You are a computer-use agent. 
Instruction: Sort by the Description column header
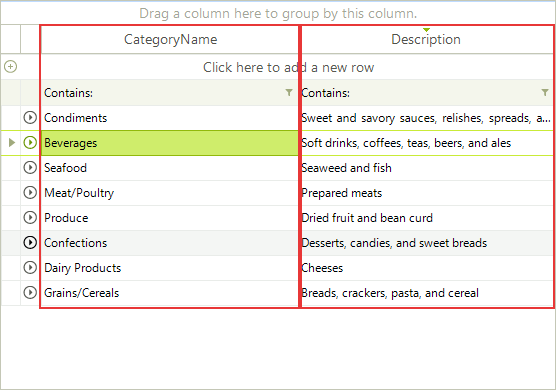tap(426, 39)
